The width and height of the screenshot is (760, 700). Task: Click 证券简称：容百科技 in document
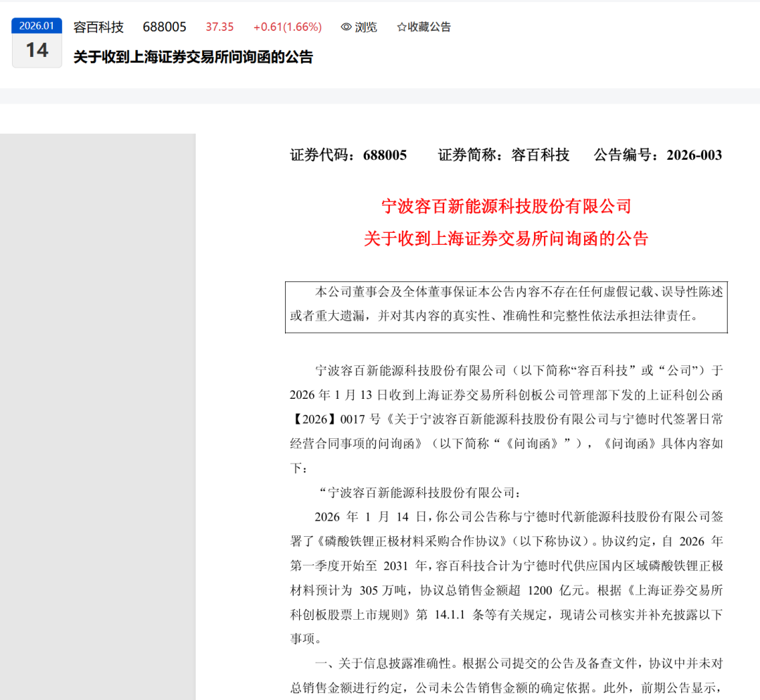point(504,155)
